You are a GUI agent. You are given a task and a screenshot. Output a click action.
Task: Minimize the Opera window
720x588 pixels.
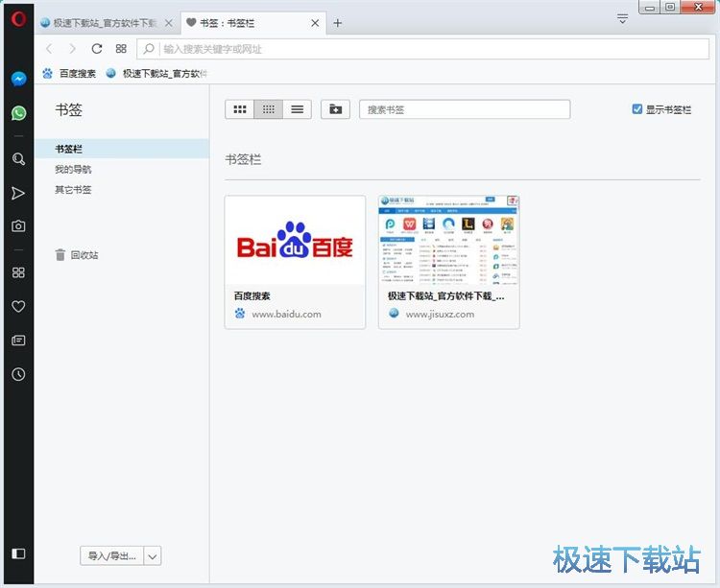pos(650,8)
